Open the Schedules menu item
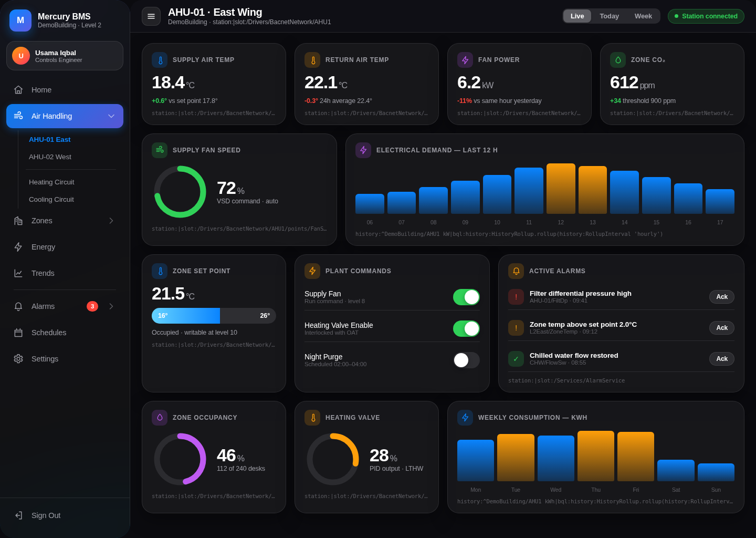The image size is (756, 538). coord(65,333)
